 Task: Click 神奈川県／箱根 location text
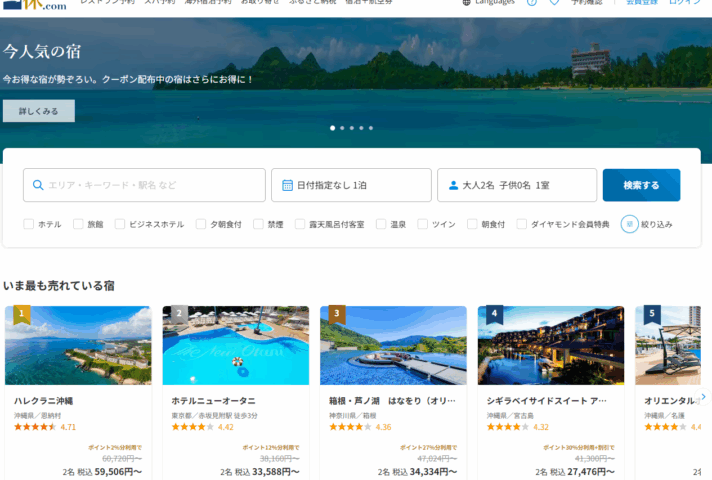352,416
